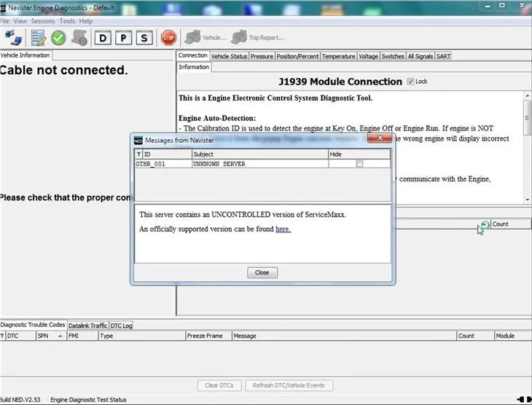
Task: Click the Subject column header in Messages dialog
Action: (260, 154)
